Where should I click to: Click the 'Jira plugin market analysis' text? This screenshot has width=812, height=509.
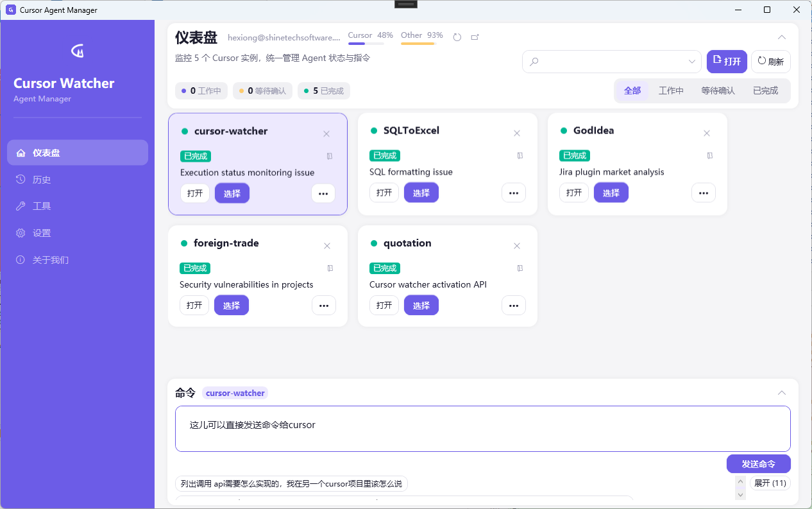point(612,172)
